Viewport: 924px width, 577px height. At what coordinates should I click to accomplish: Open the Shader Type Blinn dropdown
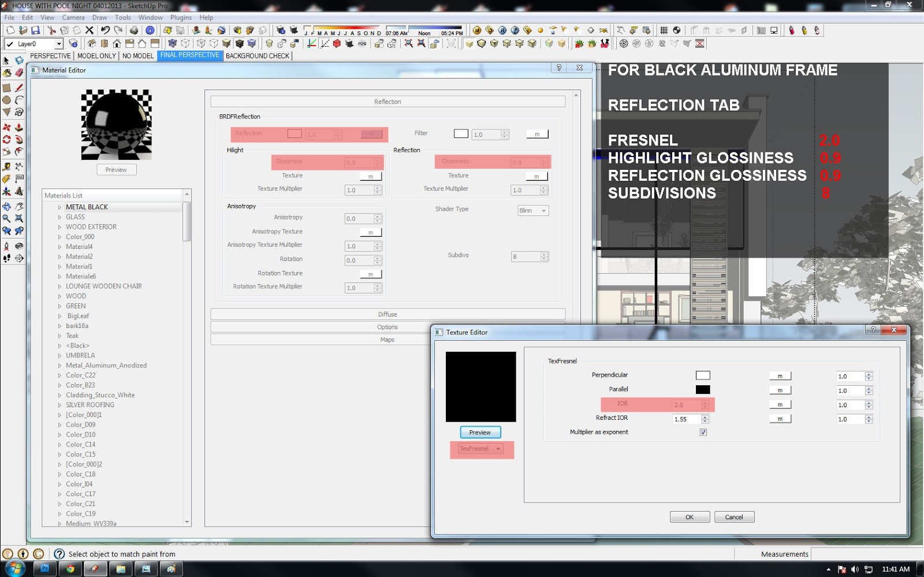pyautogui.click(x=532, y=211)
